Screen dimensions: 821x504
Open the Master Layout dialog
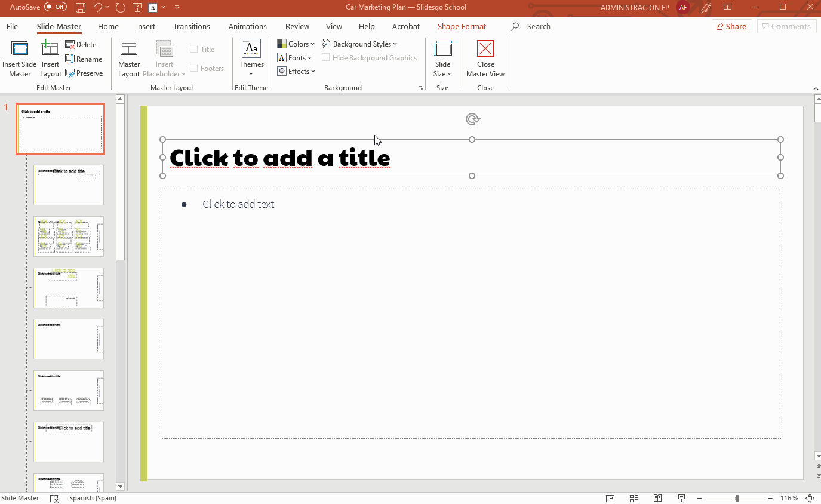coord(129,50)
